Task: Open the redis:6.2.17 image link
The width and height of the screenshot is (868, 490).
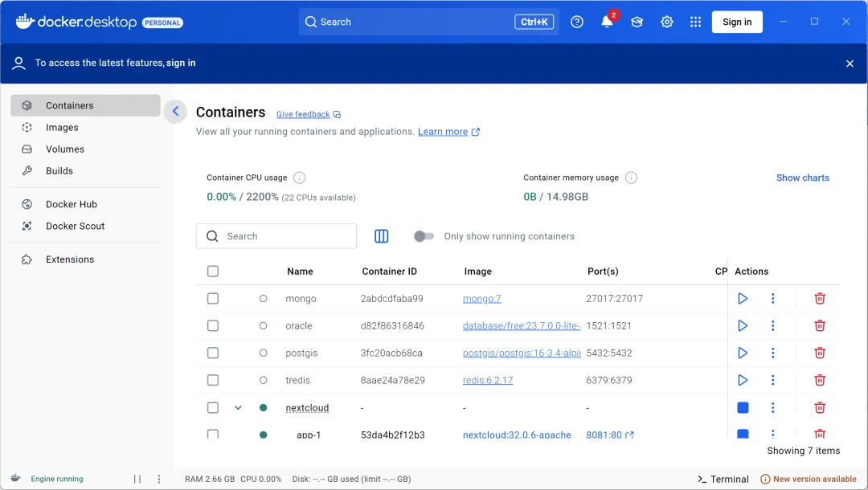Action: [488, 380]
